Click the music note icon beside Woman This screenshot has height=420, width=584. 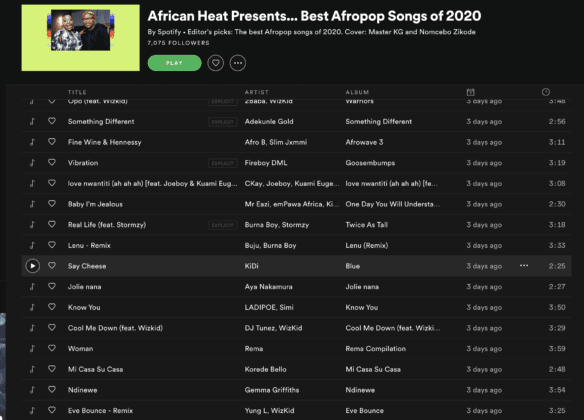point(32,348)
